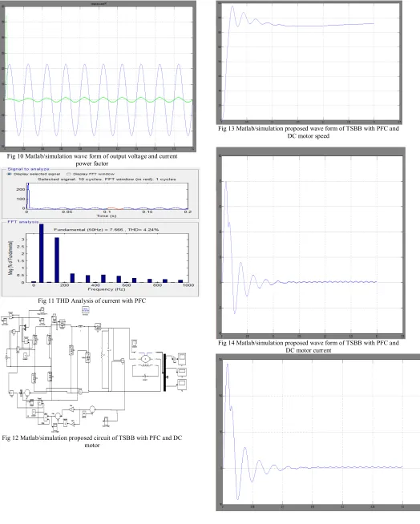The height and width of the screenshot is (524, 420).
Task: Click the Fig 12 proposed circuit caption
Action: coord(92,441)
